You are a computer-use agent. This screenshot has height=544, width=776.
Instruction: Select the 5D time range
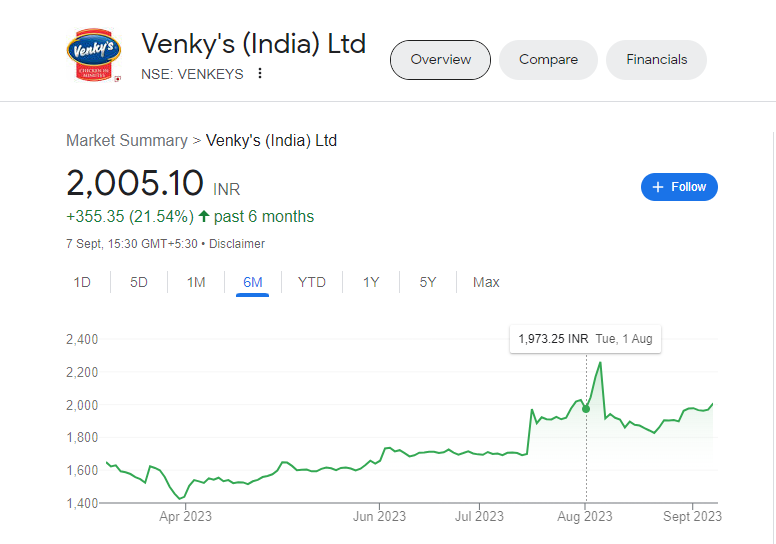pos(139,282)
